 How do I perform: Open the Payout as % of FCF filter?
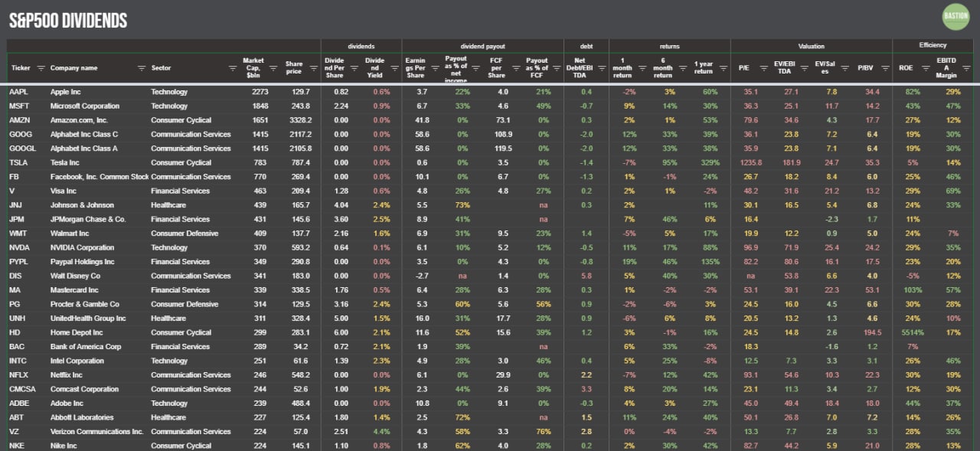(x=557, y=68)
